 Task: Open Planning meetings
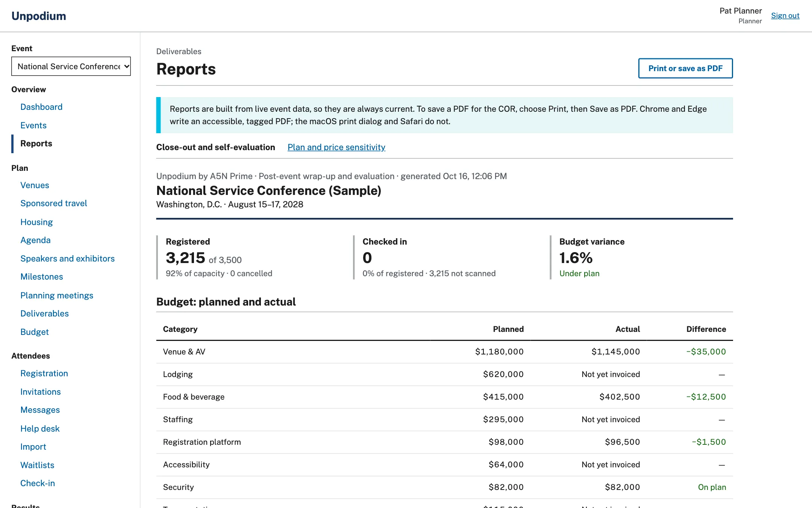click(57, 295)
